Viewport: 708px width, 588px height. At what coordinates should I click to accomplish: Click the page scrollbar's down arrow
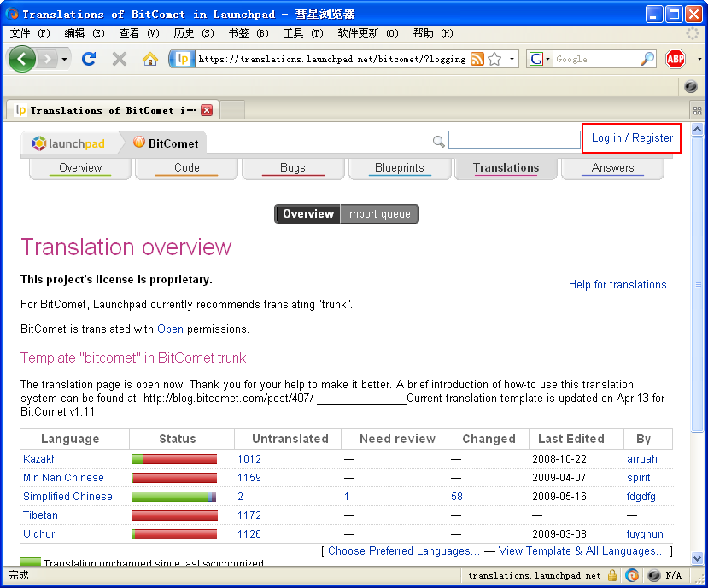click(697, 559)
